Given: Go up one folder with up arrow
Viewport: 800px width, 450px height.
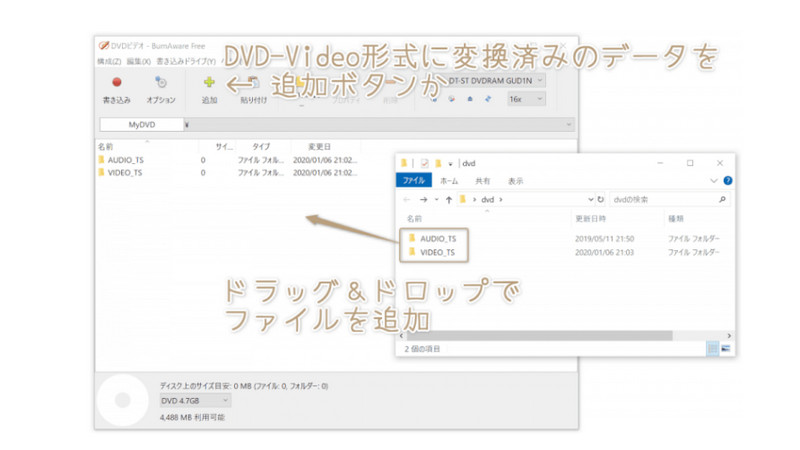Looking at the screenshot, I should pyautogui.click(x=448, y=199).
